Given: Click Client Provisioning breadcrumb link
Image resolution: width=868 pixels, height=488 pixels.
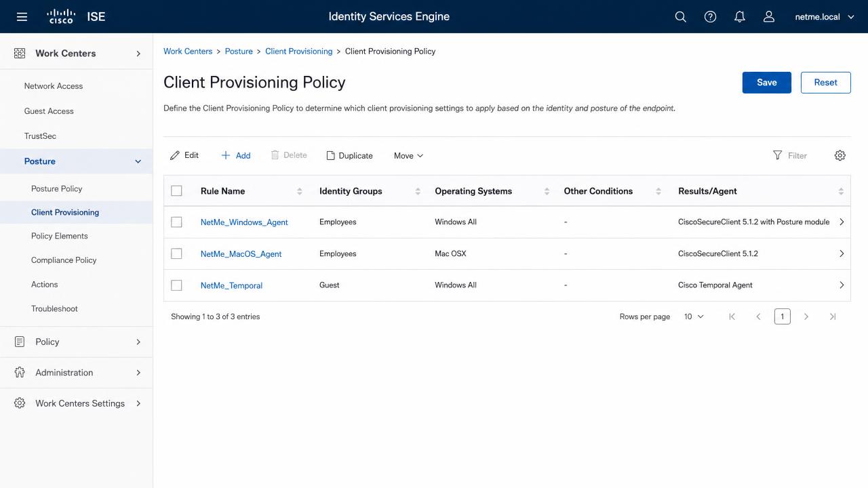Looking at the screenshot, I should pyautogui.click(x=299, y=52).
